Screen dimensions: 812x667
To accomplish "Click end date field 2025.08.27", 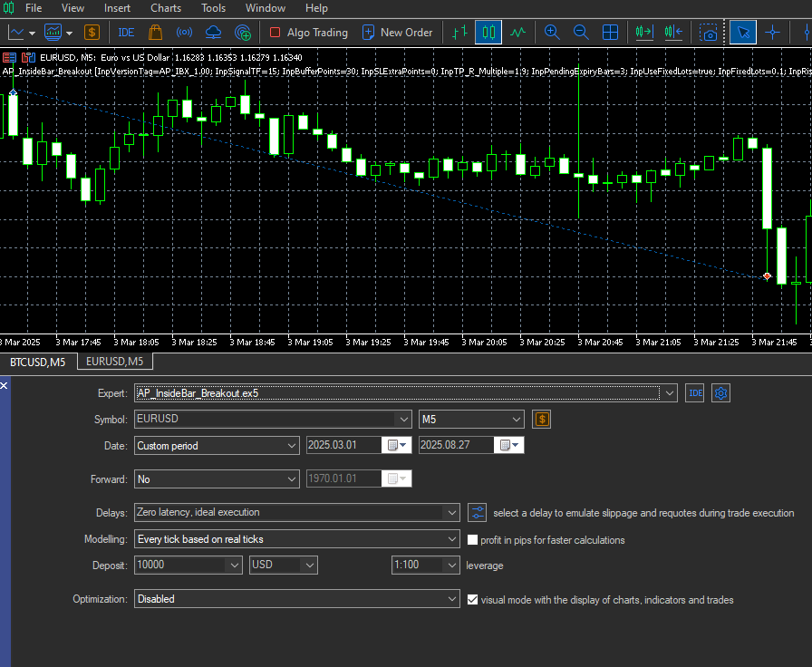I will tap(456, 445).
